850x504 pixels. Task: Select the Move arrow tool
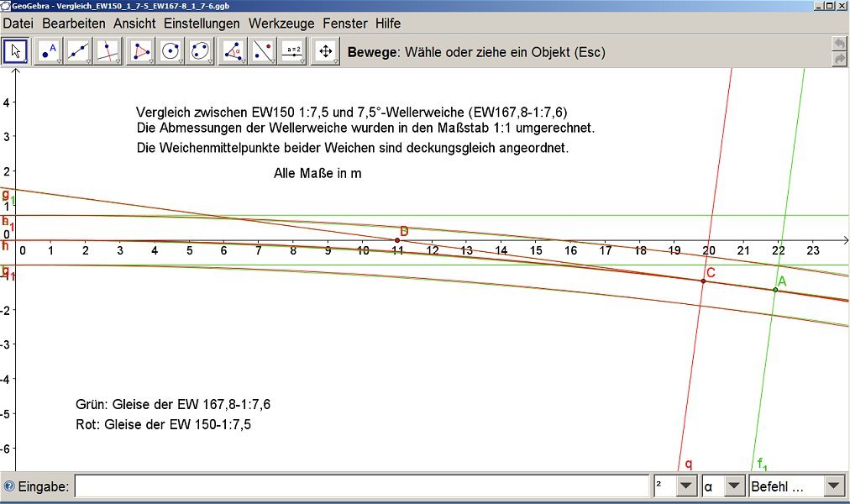(16, 52)
